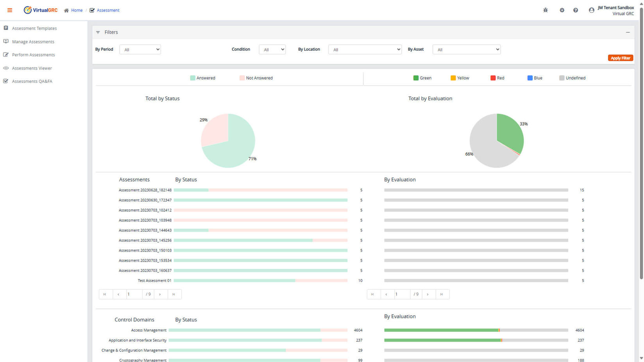644x362 pixels.
Task: Click Assessment 20230703_160637 row label
Action: 145,270
